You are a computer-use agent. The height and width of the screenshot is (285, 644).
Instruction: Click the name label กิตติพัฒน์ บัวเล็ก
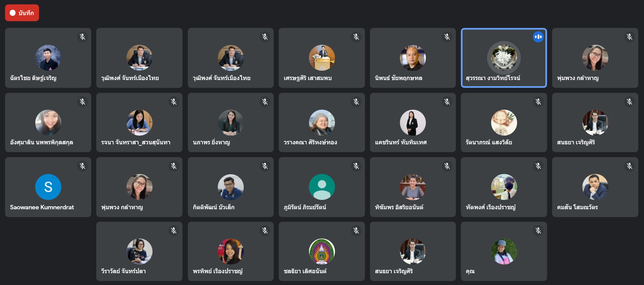[213, 207]
